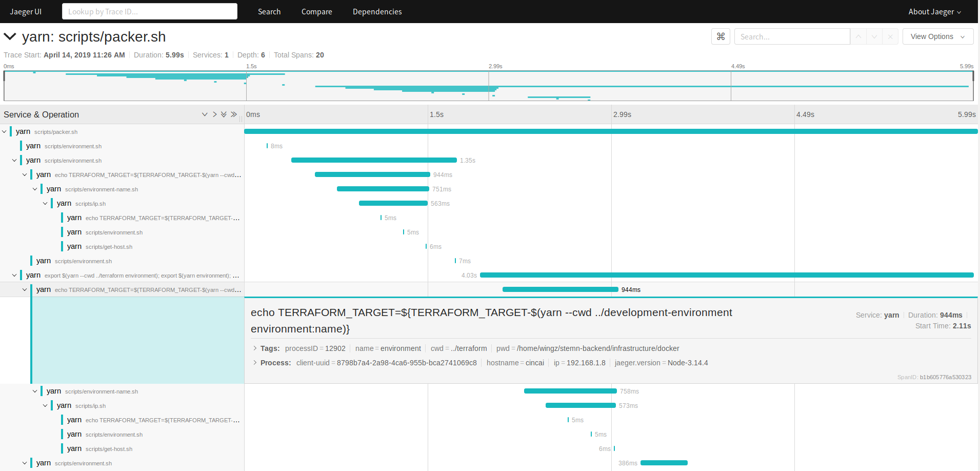
Task: Click the 'ip = 192.168.1.8' value
Action: (579, 363)
